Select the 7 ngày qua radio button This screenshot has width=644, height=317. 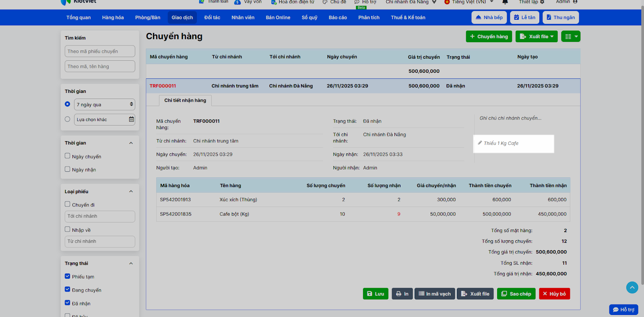click(68, 104)
